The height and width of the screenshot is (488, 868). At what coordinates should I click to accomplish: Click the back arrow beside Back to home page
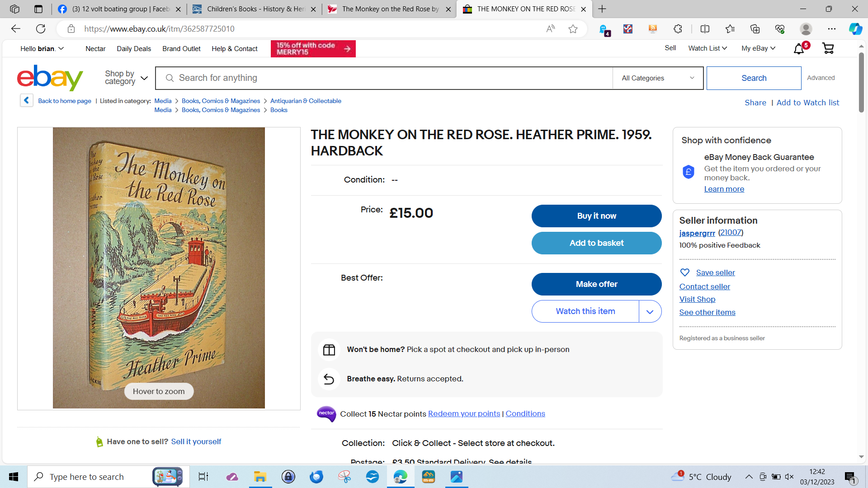tap(27, 100)
